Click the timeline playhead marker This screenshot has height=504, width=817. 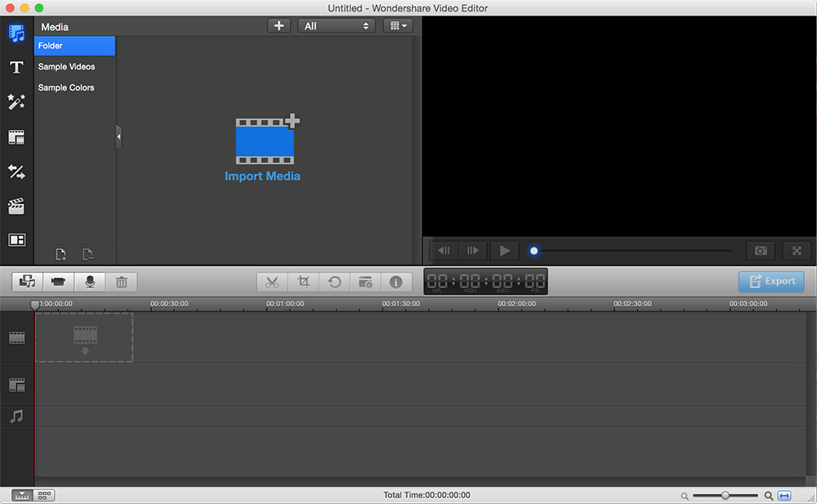pos(34,305)
